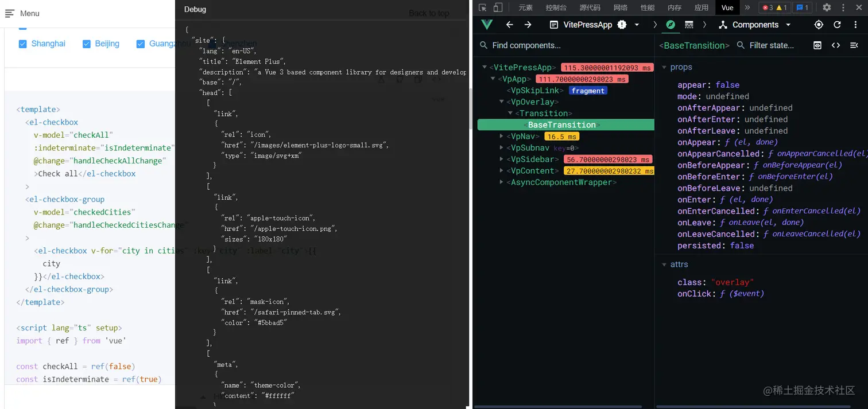
Task: Click the magnifier beside Filter state
Action: (x=741, y=45)
